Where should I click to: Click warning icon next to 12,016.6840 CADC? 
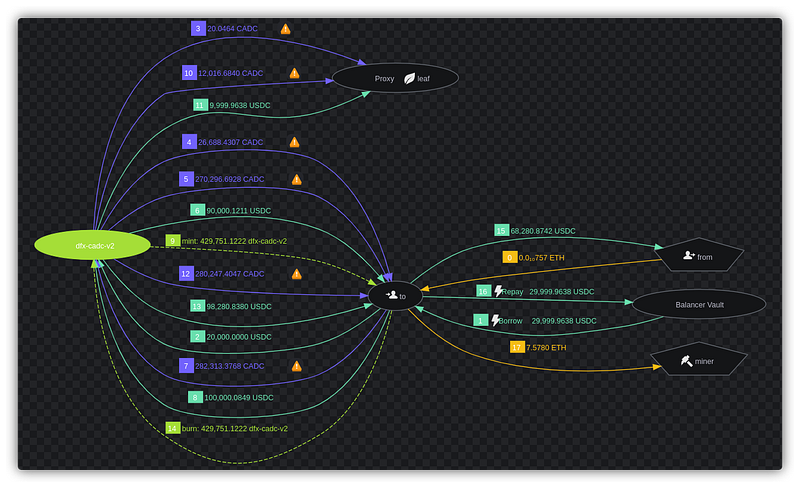point(294,73)
